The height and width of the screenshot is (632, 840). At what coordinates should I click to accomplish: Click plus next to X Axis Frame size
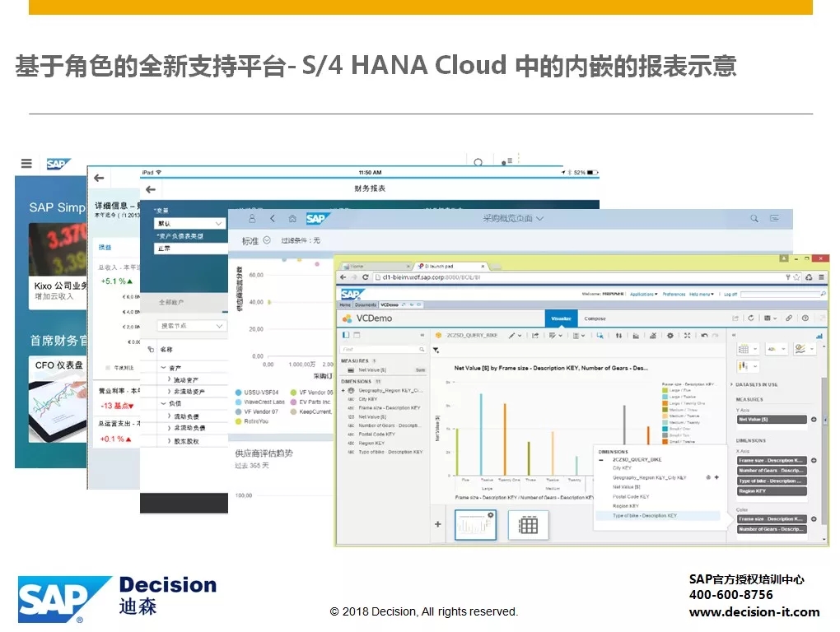pyautogui.click(x=814, y=460)
